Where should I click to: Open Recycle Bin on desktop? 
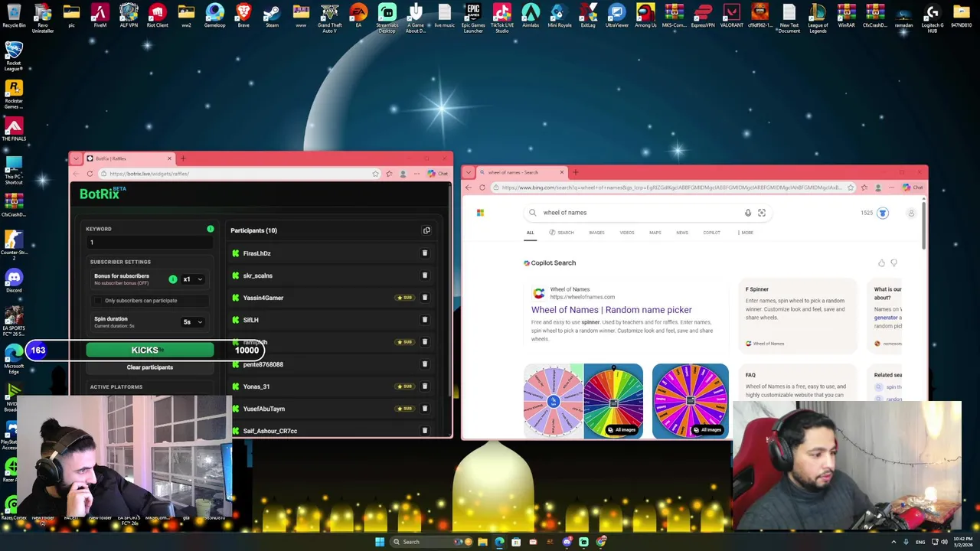tap(14, 15)
